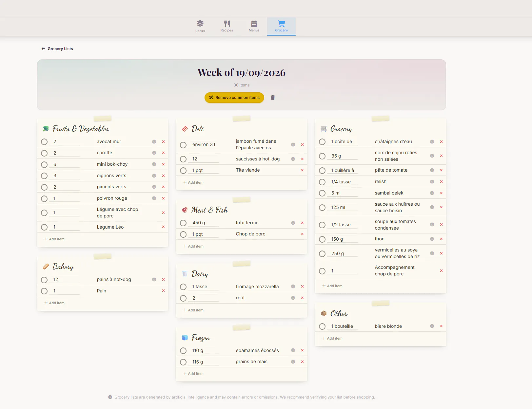Add item under Frozen section
The image size is (532, 409).
(193, 374)
